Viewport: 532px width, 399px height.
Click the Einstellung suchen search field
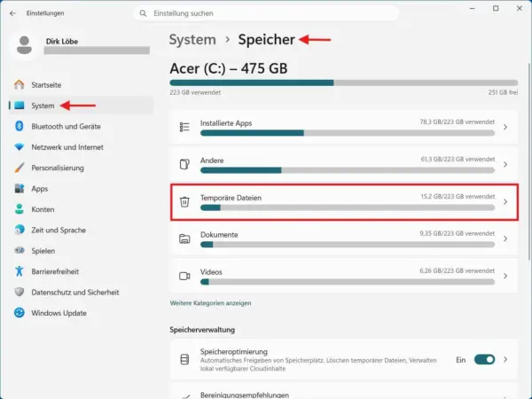point(266,13)
